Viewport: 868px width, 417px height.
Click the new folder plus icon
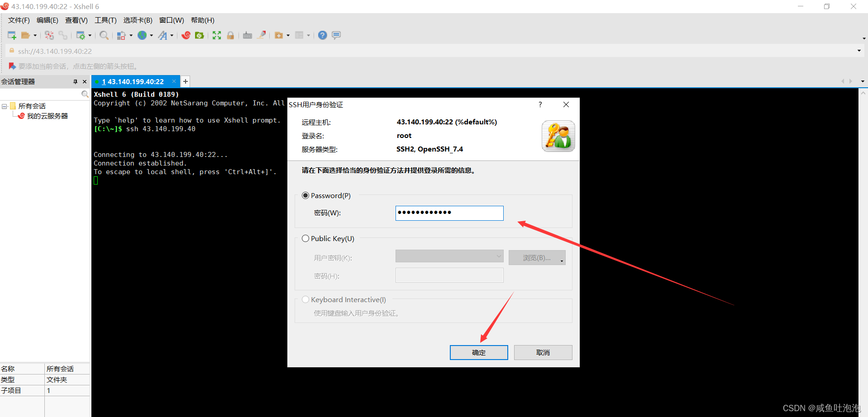coord(279,35)
